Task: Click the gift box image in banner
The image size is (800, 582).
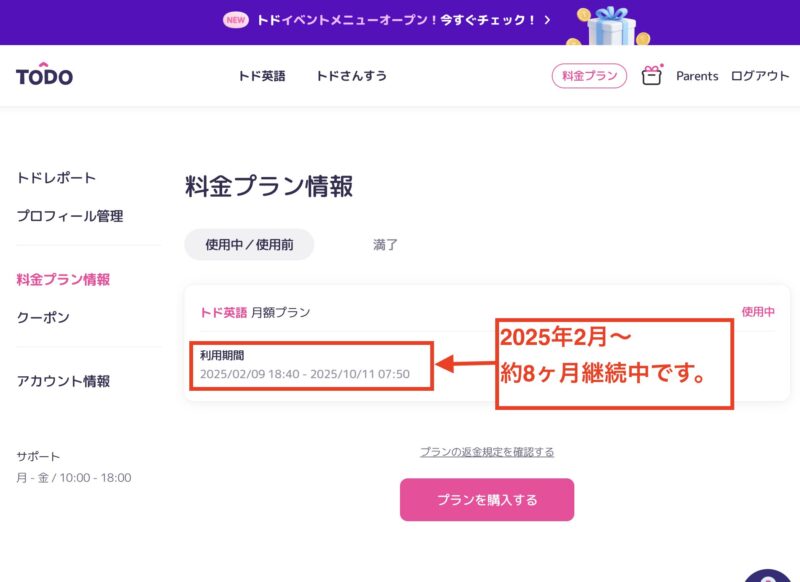Action: [x=610, y=25]
